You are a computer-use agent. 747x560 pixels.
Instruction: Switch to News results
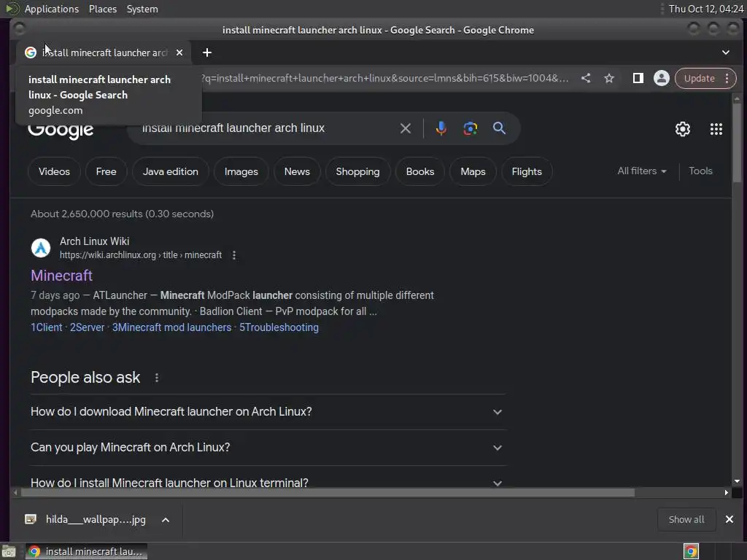297,171
